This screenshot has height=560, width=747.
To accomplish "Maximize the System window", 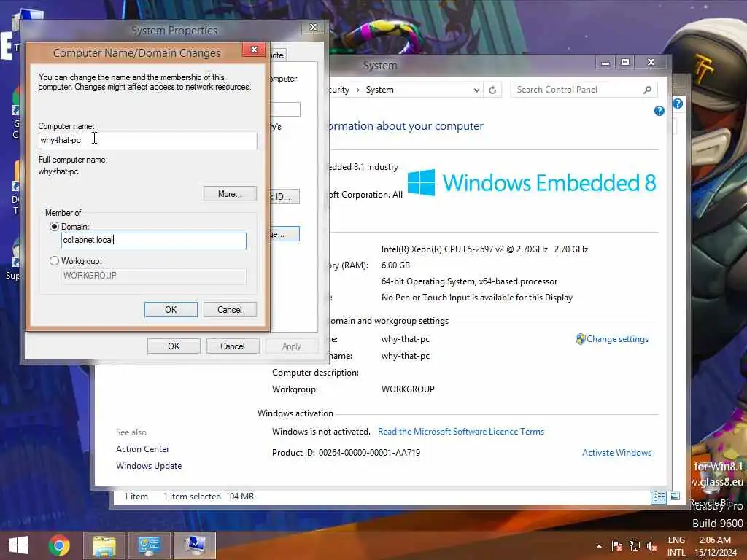I will point(625,63).
